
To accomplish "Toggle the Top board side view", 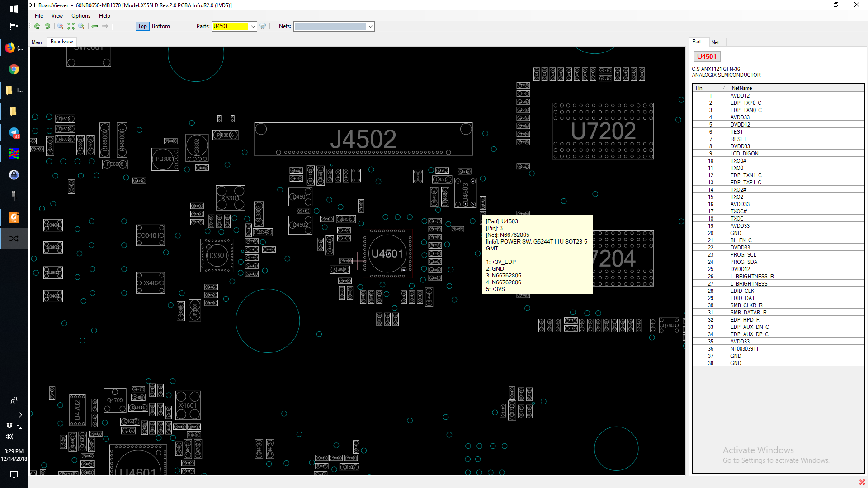I will 142,26.
